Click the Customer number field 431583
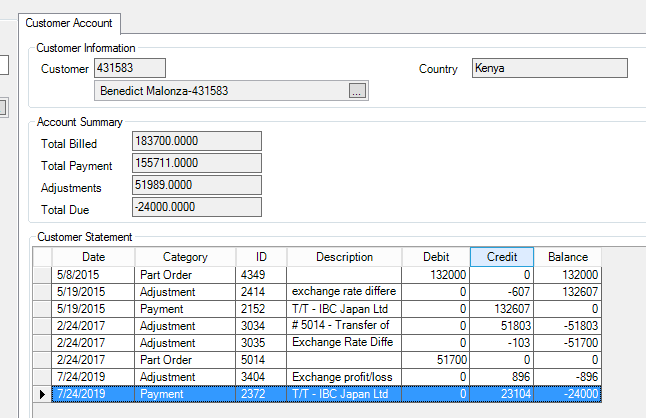Viewport: 646px width, 418px height. [x=130, y=68]
